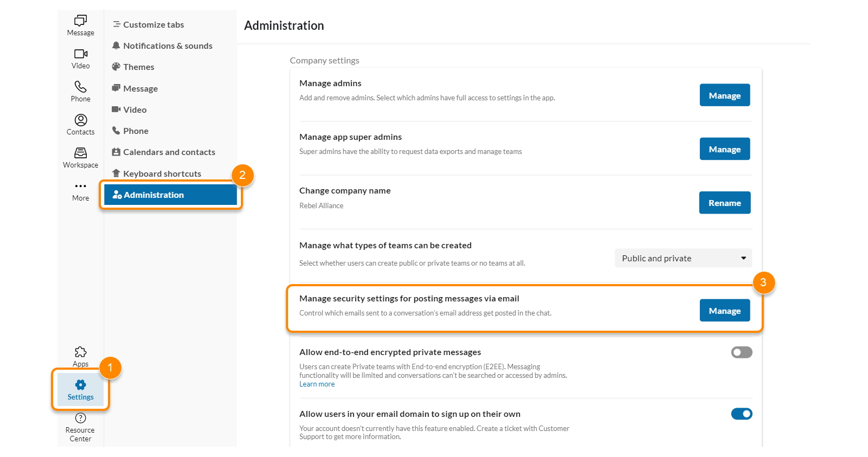Screen dimensions: 868x457
Task: Click Manage for email posting security settings
Action: (x=724, y=311)
